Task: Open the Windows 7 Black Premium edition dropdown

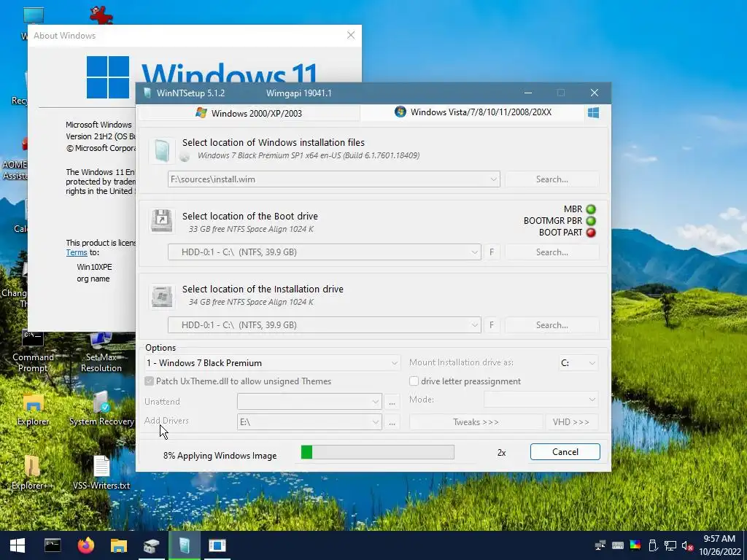Action: pyautogui.click(x=272, y=363)
